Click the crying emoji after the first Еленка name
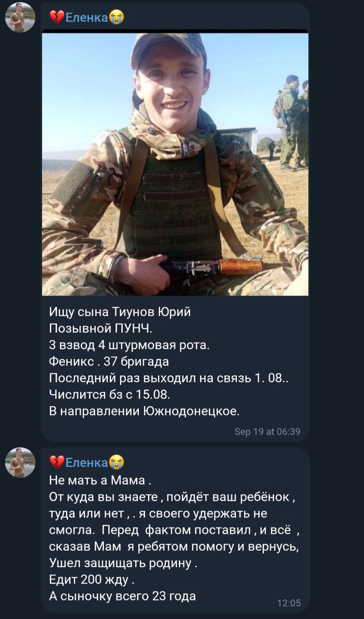The image size is (364, 619). [x=116, y=17]
